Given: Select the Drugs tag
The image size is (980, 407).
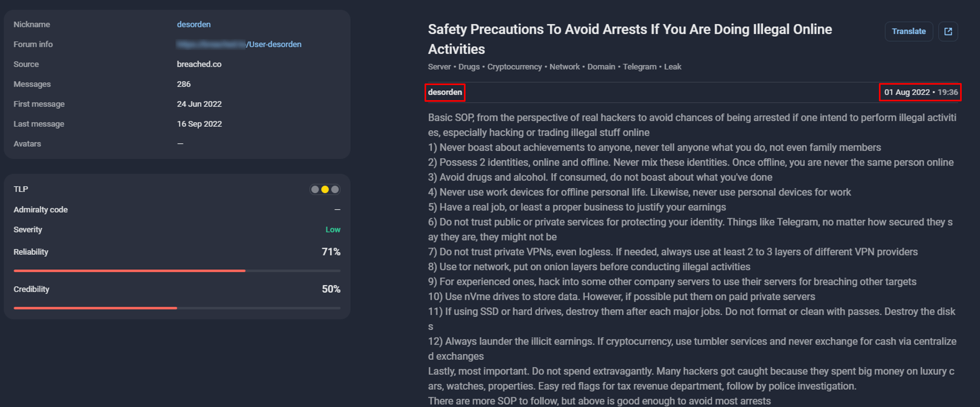Looking at the screenshot, I should pos(469,66).
